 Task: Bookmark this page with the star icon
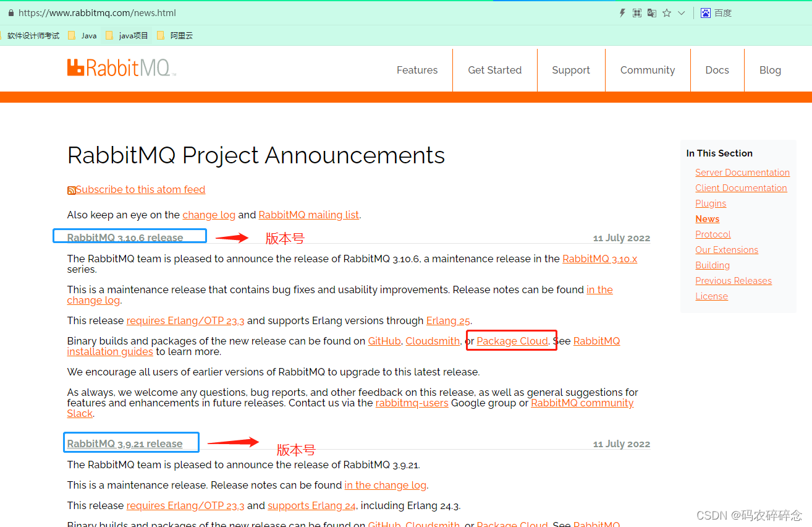667,13
